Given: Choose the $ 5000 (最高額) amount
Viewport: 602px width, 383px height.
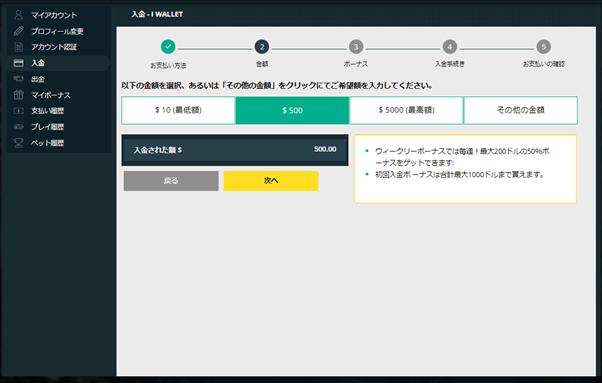Looking at the screenshot, I should coord(406,110).
